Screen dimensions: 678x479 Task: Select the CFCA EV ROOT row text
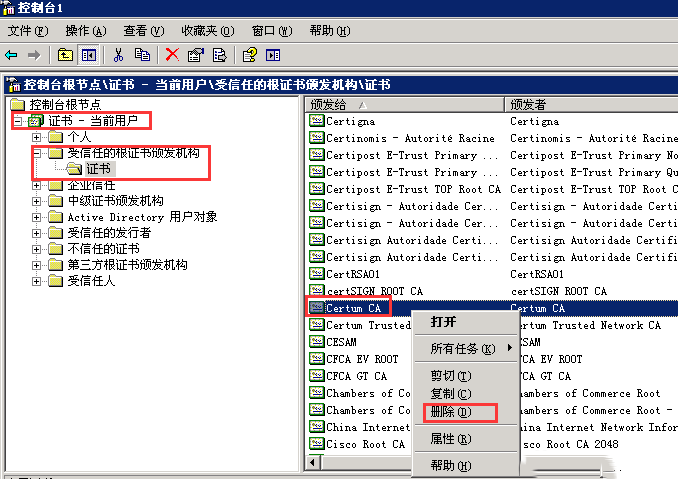coord(362,359)
